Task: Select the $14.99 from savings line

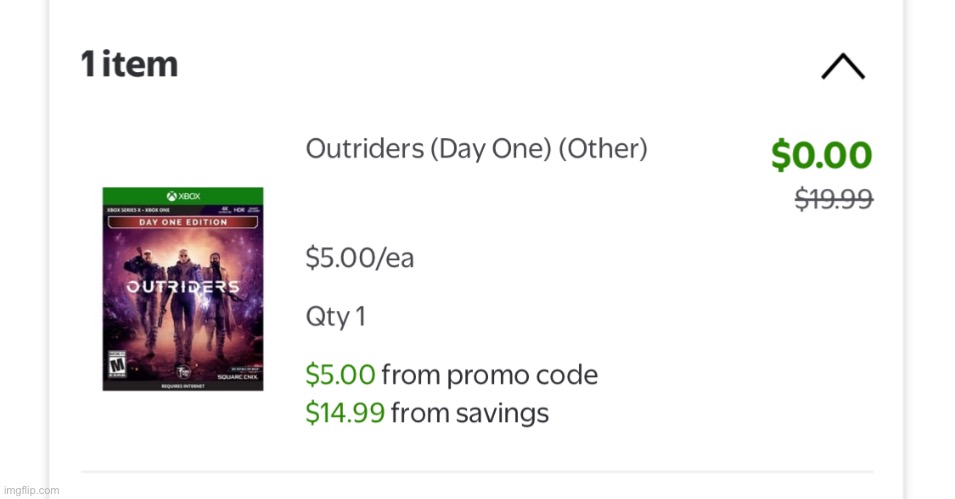Action: tap(428, 413)
